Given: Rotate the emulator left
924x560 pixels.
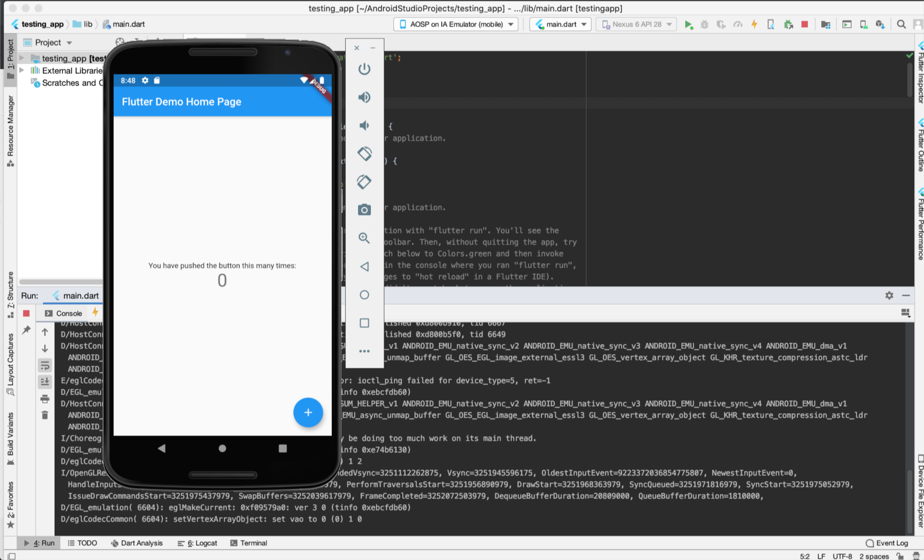Looking at the screenshot, I should 364,154.
